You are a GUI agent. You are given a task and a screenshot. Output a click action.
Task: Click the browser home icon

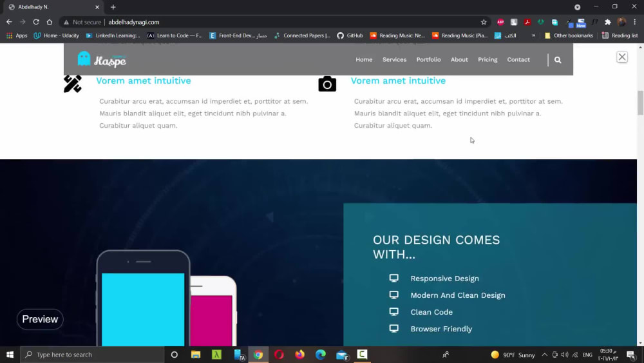click(x=50, y=22)
